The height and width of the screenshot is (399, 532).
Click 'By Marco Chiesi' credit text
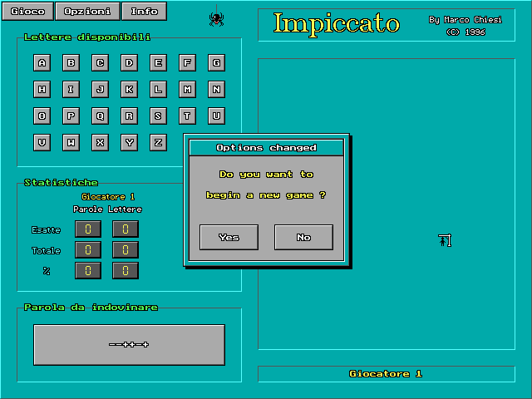[465, 20]
